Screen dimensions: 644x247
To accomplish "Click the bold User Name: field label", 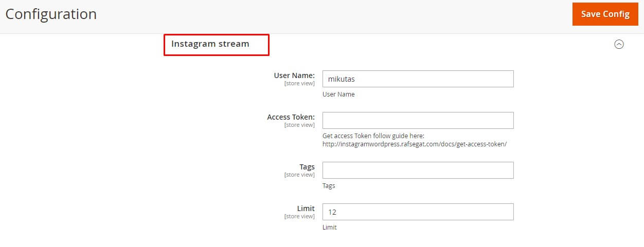I will tap(294, 75).
